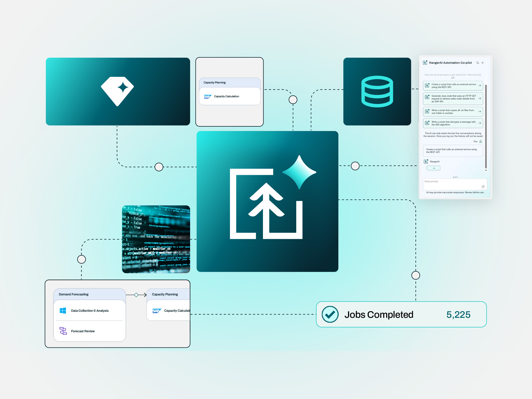Open arrow on AES decrypt message prompt
Screen dimensions: 532x399
pyautogui.click(x=479, y=123)
